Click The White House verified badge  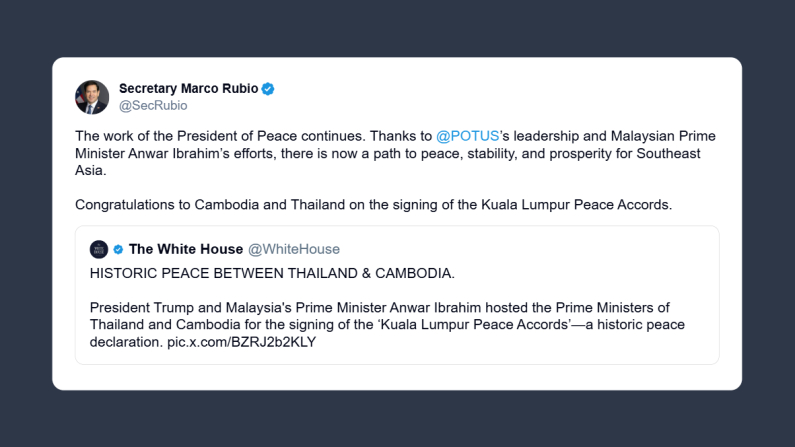coord(118,249)
